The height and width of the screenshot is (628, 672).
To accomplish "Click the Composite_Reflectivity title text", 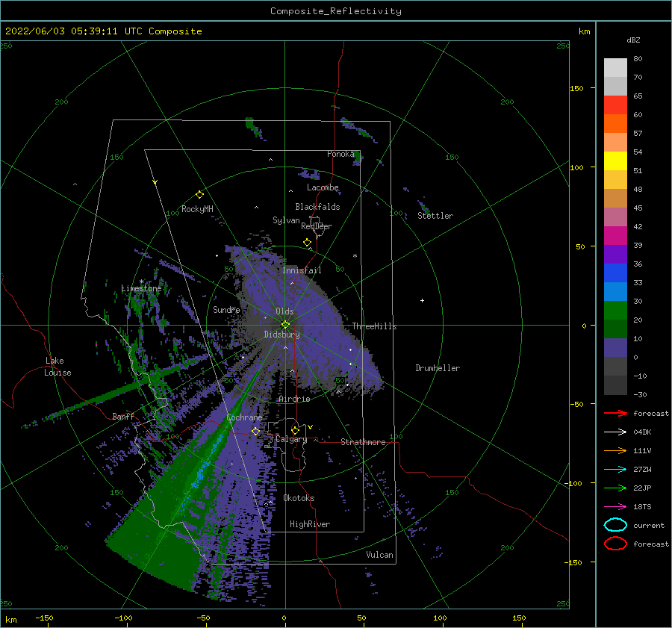I will (336, 11).
